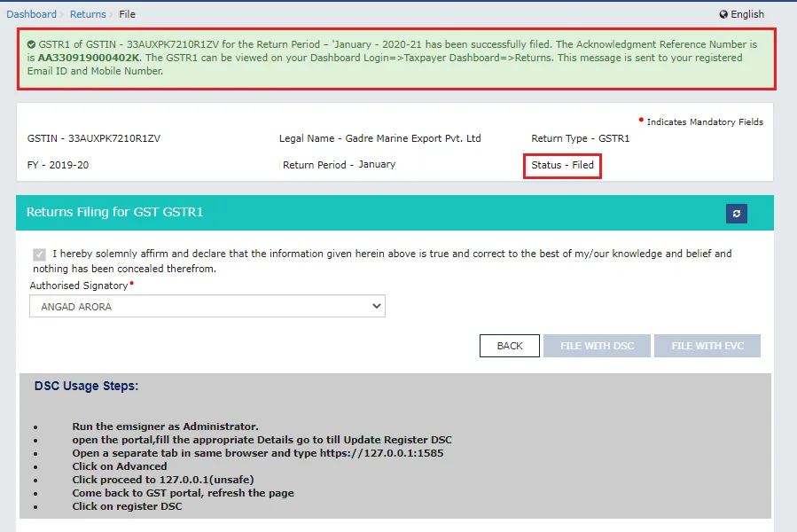
Task: Click the BACK button
Action: (509, 346)
